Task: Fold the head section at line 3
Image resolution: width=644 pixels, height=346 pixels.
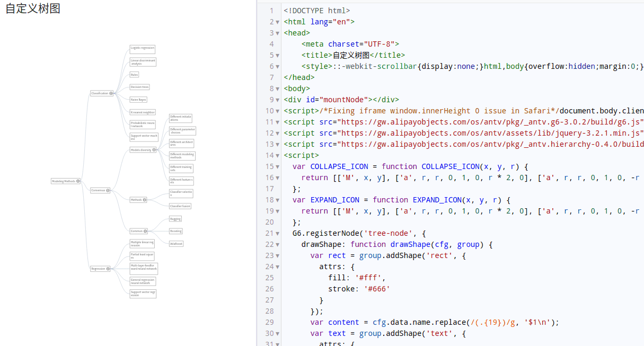Action: coord(277,33)
